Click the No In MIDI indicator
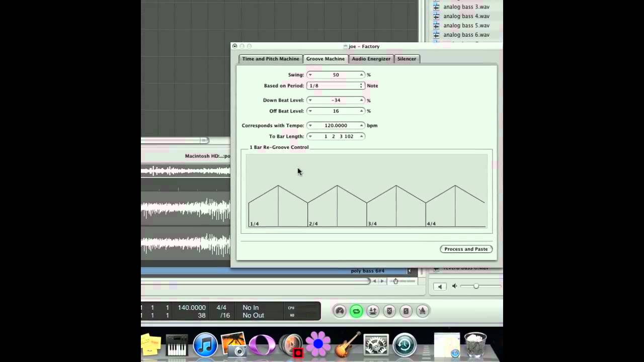Viewport: 644px width, 362px height. [251, 307]
